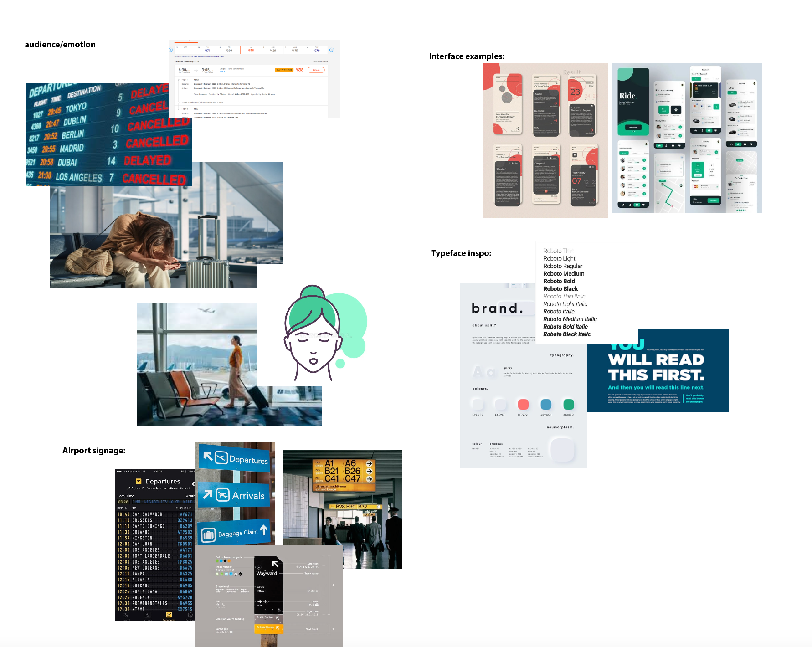Image resolution: width=812 pixels, height=647 pixels.
Task: Select the audience/emotion heading
Action: click(x=60, y=45)
